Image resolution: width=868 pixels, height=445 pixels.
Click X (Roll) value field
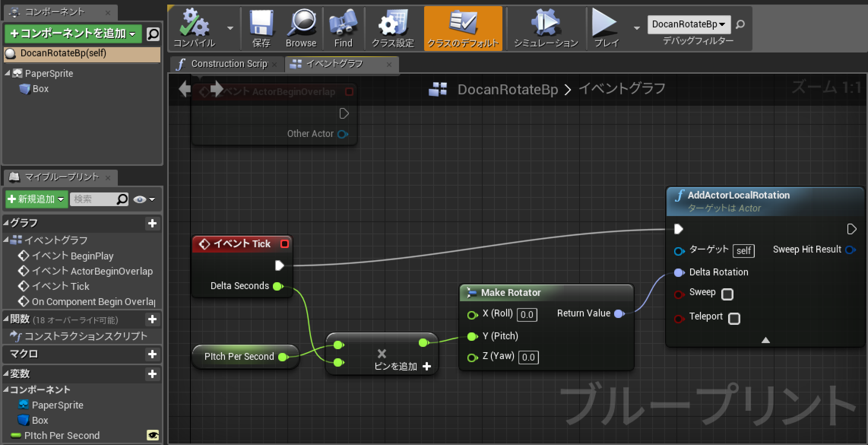tap(527, 315)
